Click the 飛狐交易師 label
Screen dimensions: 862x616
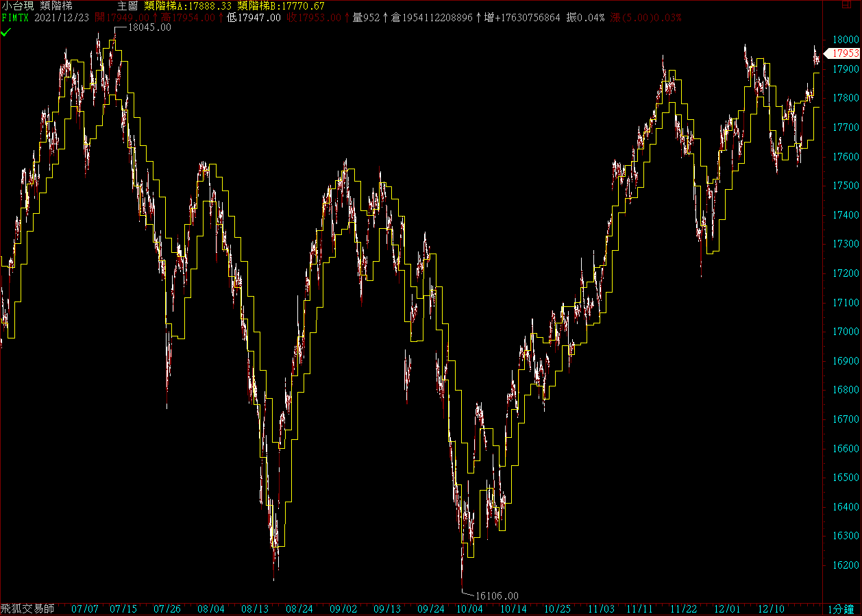27,609
